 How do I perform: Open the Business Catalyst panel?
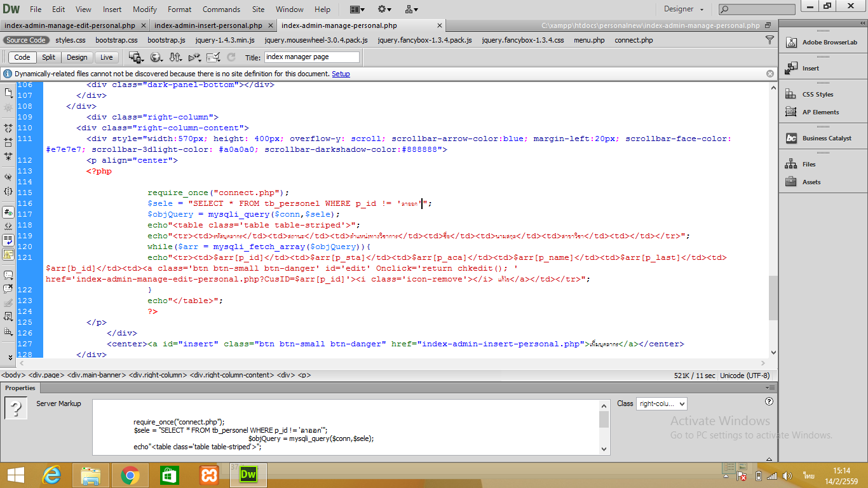pyautogui.click(x=827, y=139)
